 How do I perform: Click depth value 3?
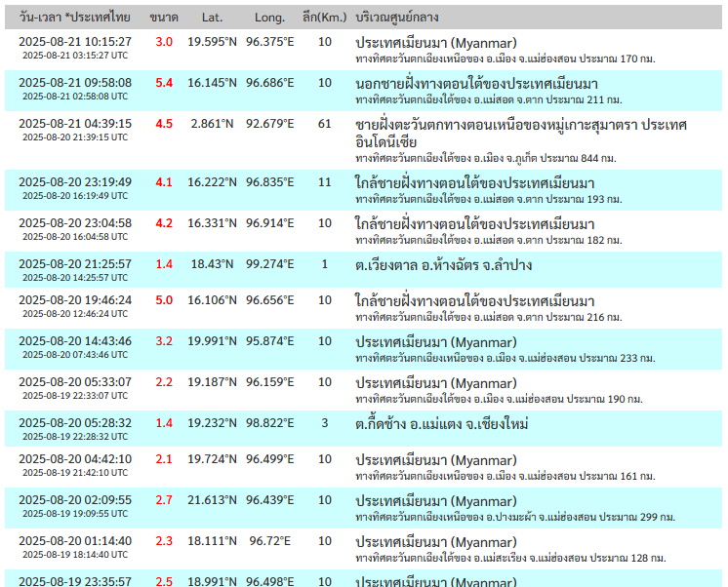tap(325, 423)
